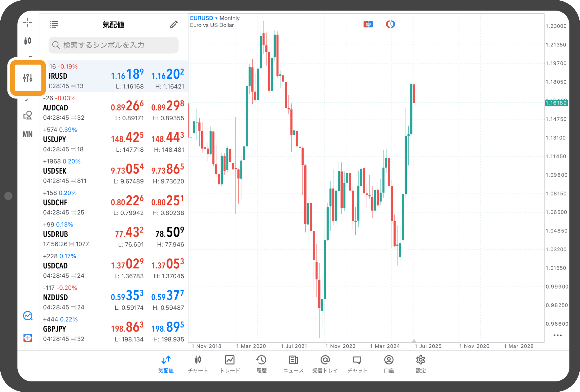Tap the red-blue circular icon above chart
The height and width of the screenshot is (392, 580).
pyautogui.click(x=390, y=24)
